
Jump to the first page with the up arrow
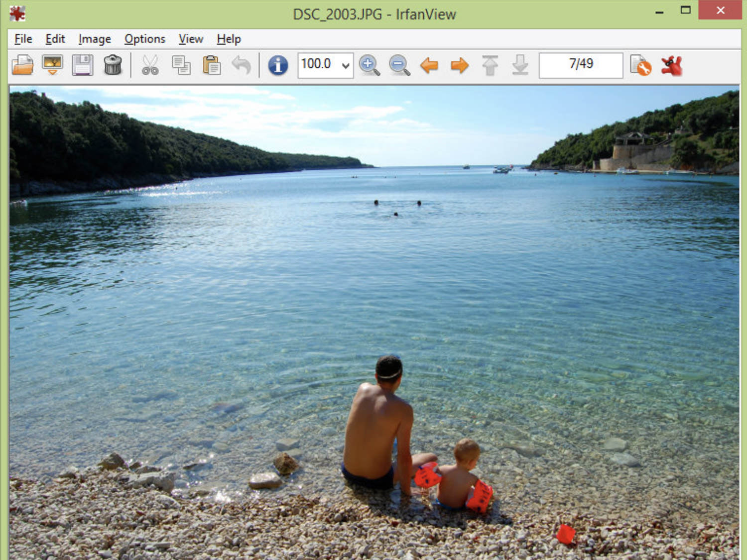pyautogui.click(x=490, y=65)
